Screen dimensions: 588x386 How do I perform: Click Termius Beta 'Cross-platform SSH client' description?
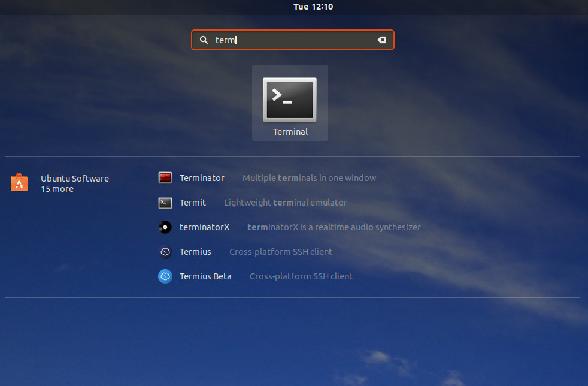click(301, 276)
